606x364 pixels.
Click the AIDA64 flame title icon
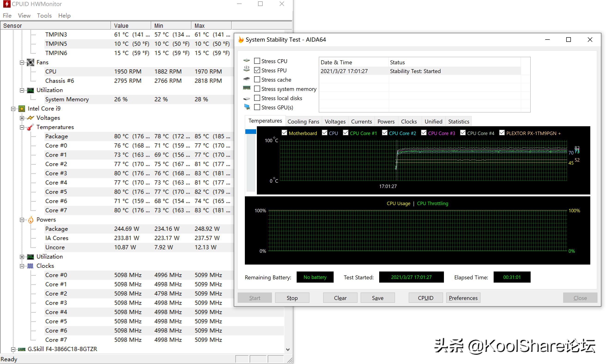point(241,40)
